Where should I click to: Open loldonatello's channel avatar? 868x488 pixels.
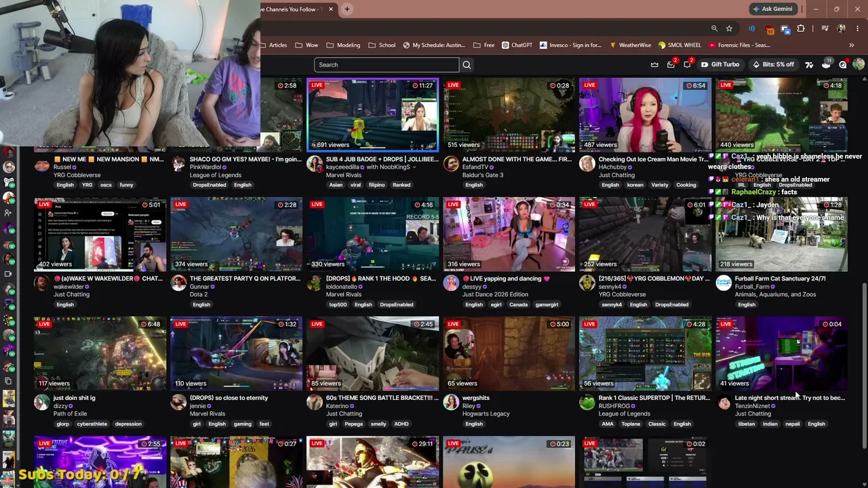pos(315,283)
